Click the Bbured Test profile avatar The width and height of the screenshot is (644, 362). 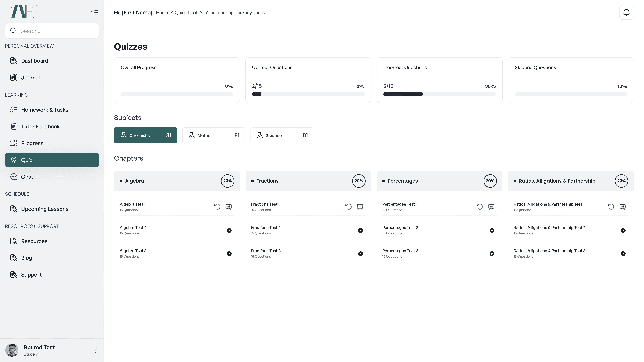point(12,350)
